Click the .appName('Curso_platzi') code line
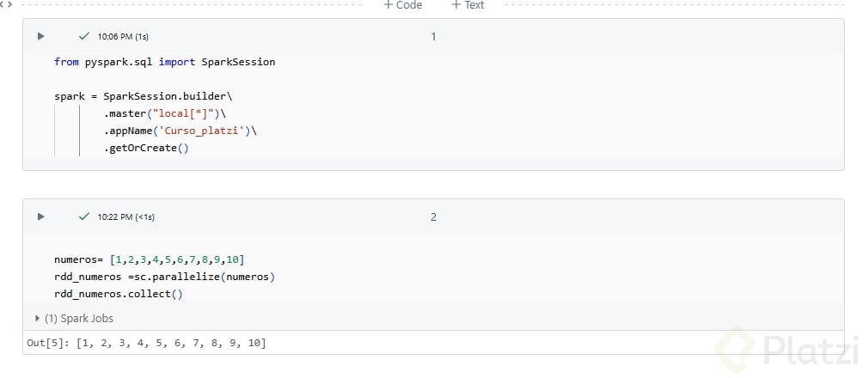Image resolution: width=868 pixels, height=378 pixels. click(180, 131)
